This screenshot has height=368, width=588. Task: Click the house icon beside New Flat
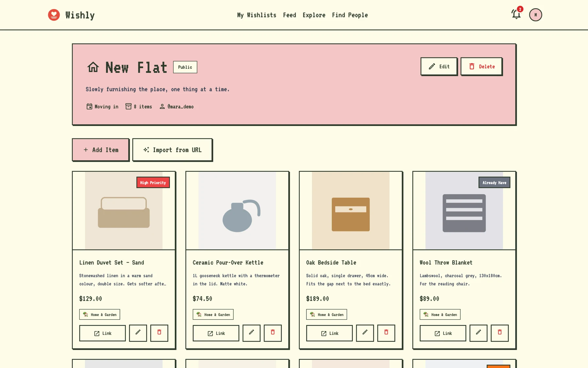point(93,67)
